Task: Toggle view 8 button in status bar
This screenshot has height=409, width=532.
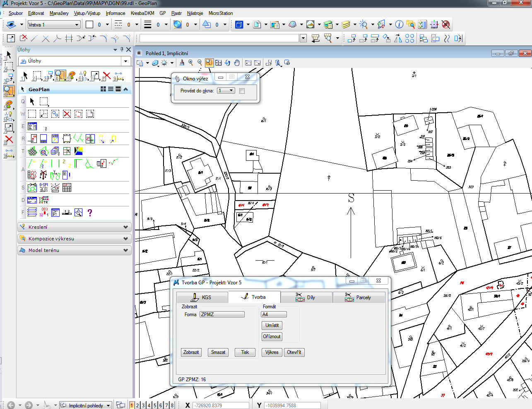Action: (x=172, y=405)
